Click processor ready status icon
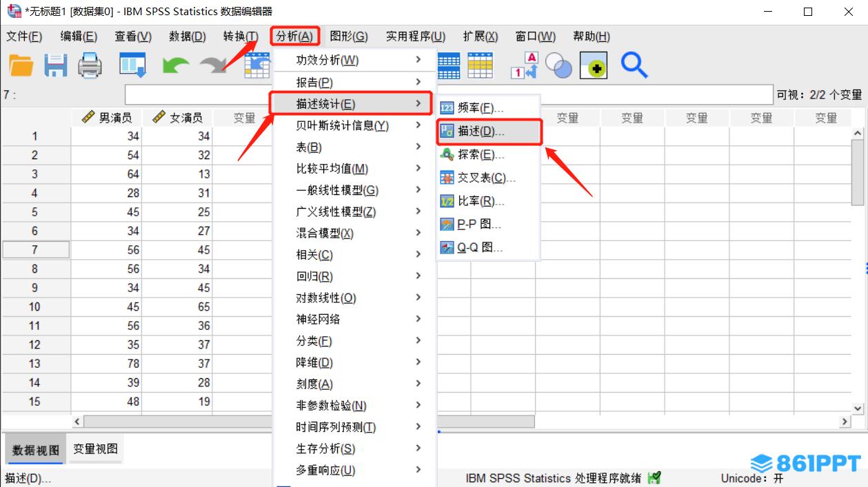The image size is (868, 487). (655, 477)
